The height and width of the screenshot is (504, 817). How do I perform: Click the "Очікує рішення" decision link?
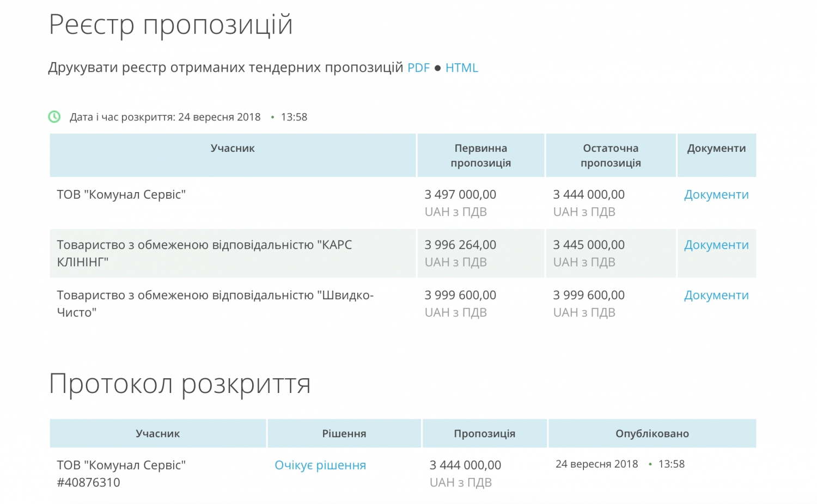320,465
